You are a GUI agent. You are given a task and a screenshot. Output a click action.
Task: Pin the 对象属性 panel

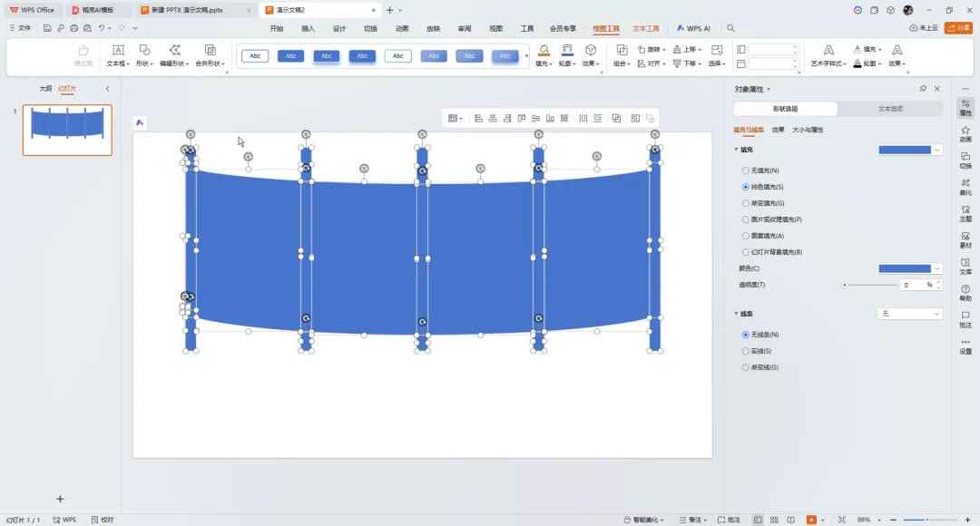coord(923,89)
